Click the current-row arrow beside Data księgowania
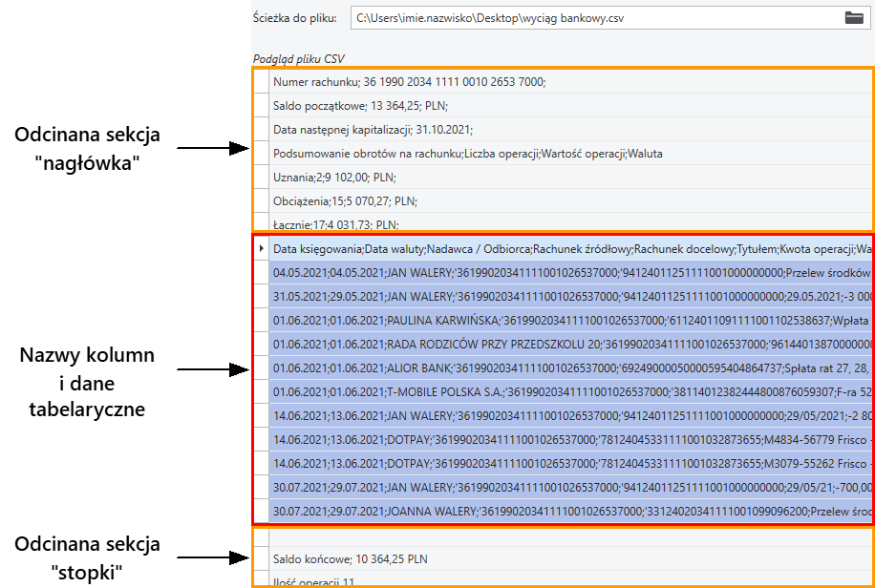 (261, 249)
